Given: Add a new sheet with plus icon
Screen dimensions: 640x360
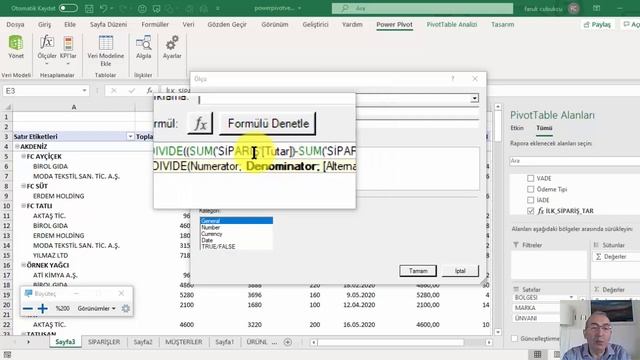Looking at the screenshot, I should pos(288,342).
